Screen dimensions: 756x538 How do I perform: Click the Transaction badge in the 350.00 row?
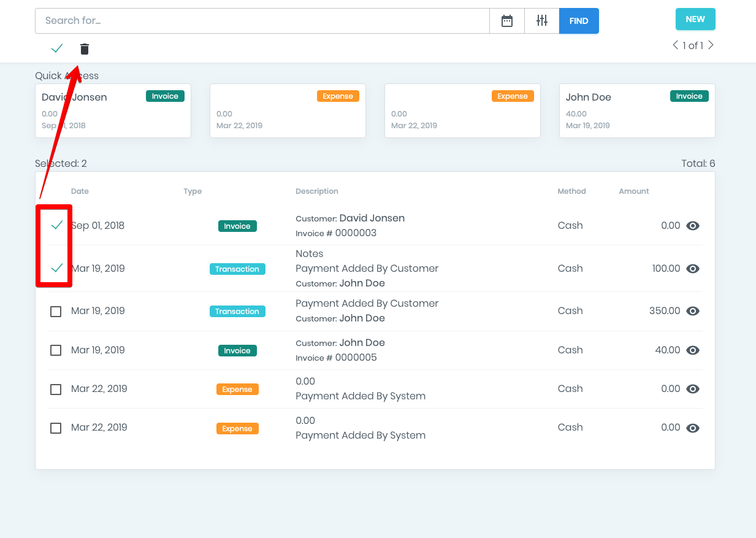[x=237, y=312]
